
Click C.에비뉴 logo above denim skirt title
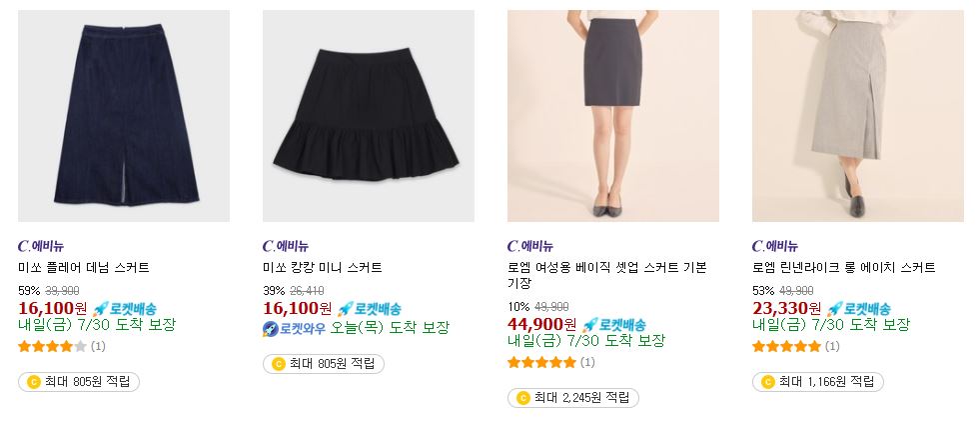coord(41,246)
